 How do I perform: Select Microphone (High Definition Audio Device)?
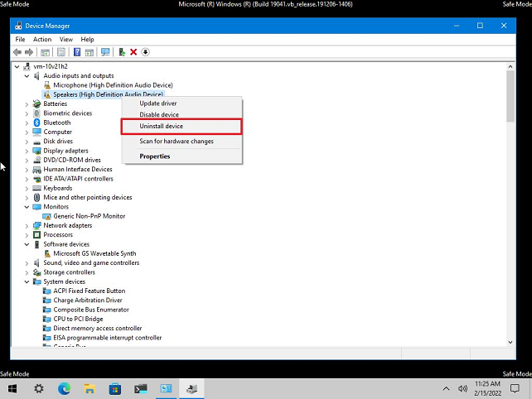point(113,85)
